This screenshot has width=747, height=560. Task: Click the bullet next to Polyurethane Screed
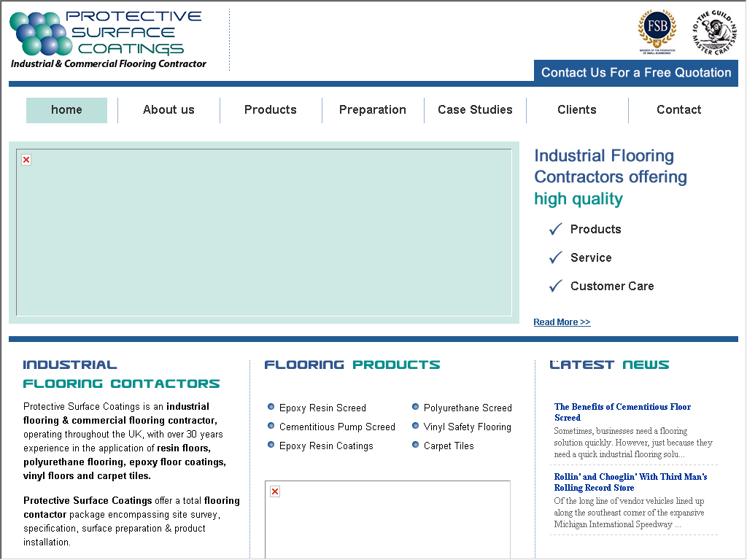pos(415,407)
